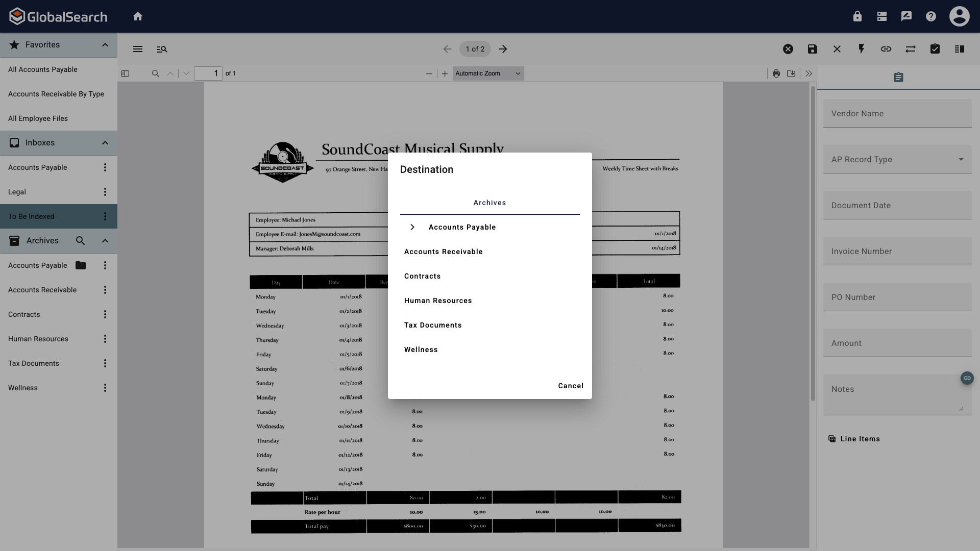This screenshot has height=551, width=980.
Task: Open the search icon in the document viewer
Action: (155, 73)
